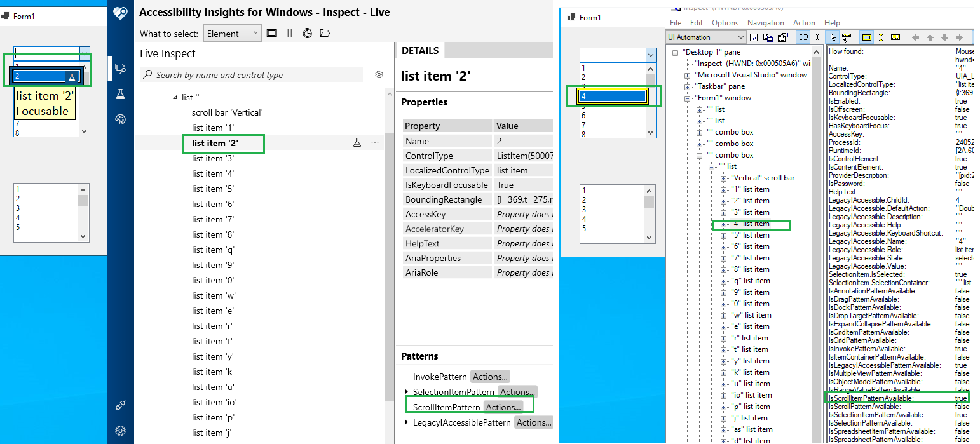980x444 pixels.
Task: Open the color contrast palette icon in sidebar
Action: (x=120, y=119)
